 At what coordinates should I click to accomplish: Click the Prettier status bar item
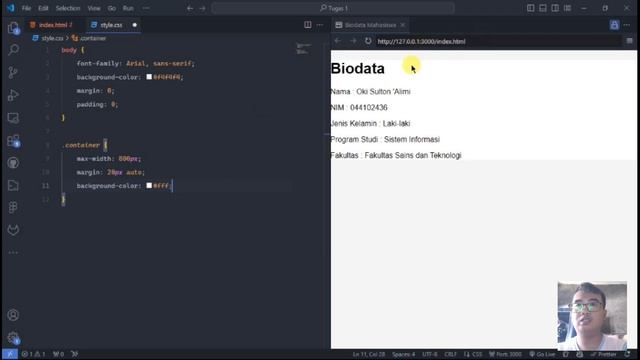click(603, 354)
